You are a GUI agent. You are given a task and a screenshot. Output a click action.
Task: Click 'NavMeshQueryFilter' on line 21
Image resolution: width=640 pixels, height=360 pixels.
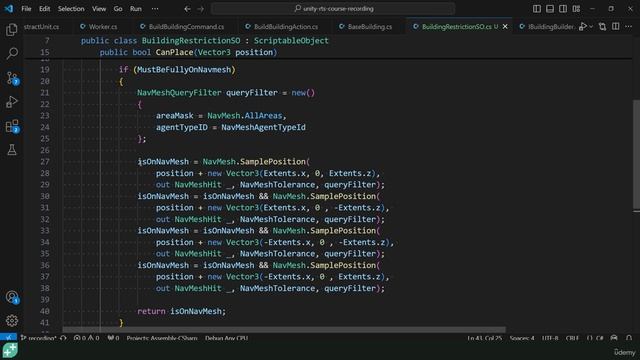[179, 93]
